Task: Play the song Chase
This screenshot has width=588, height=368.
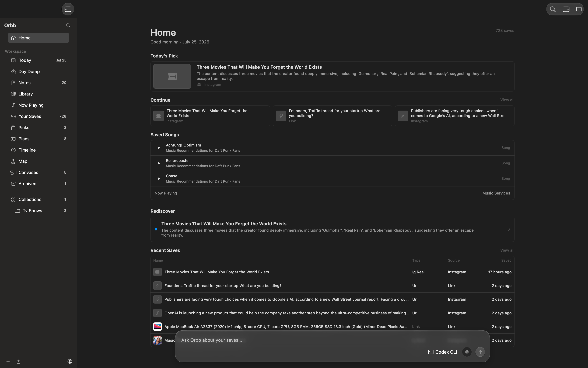Action: pos(159,179)
